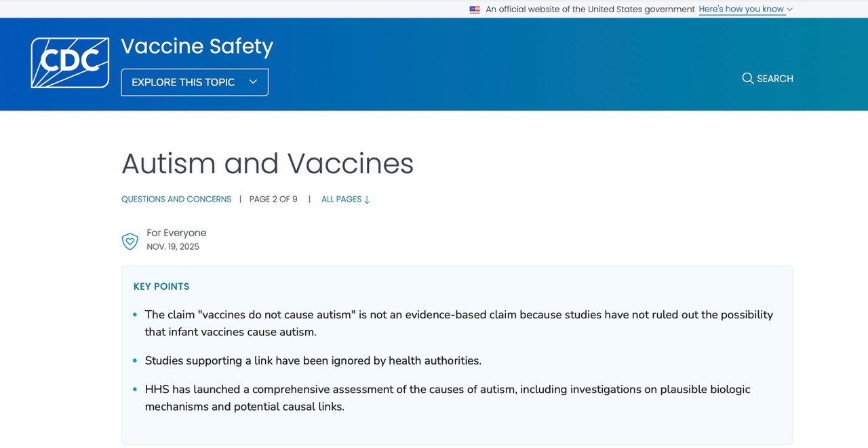The height and width of the screenshot is (448, 868).
Task: Click the magnifying glass search icon
Action: click(747, 78)
